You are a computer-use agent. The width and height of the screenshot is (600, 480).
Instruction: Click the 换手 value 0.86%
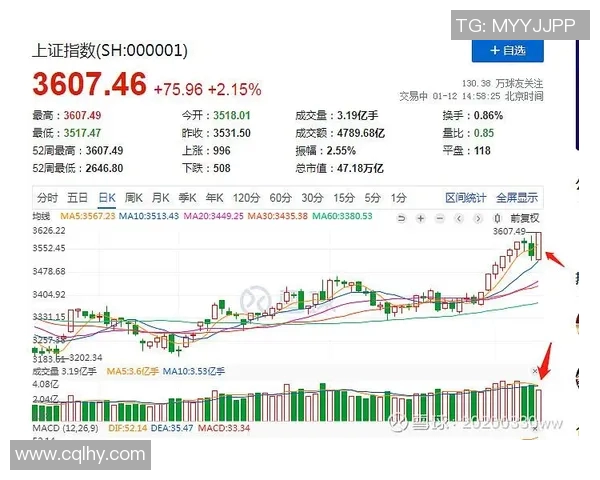[488, 115]
